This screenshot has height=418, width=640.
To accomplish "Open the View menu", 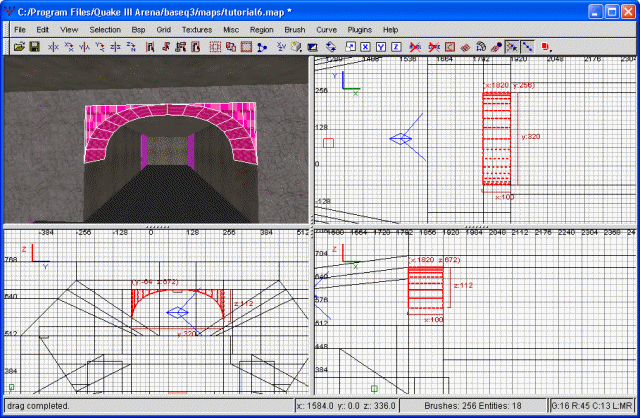I will click(69, 30).
